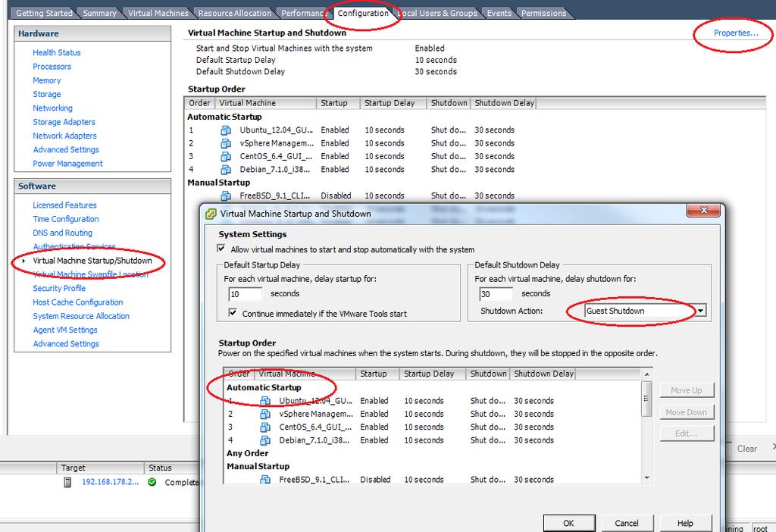Image resolution: width=776 pixels, height=532 pixels.
Task: Click the Help button
Action: click(x=685, y=523)
